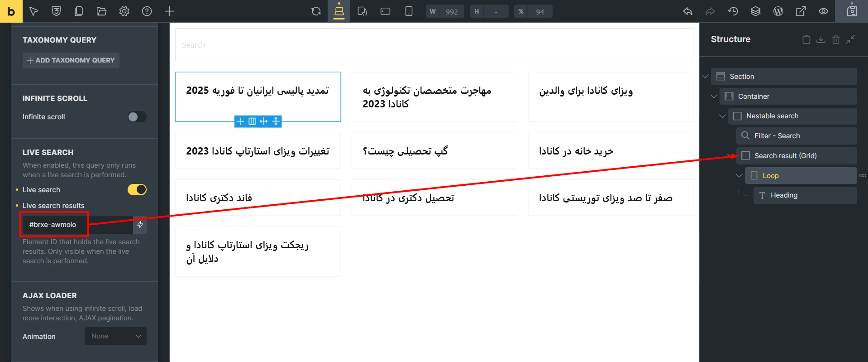
Task: Open the structure layers icon
Action: (755, 11)
